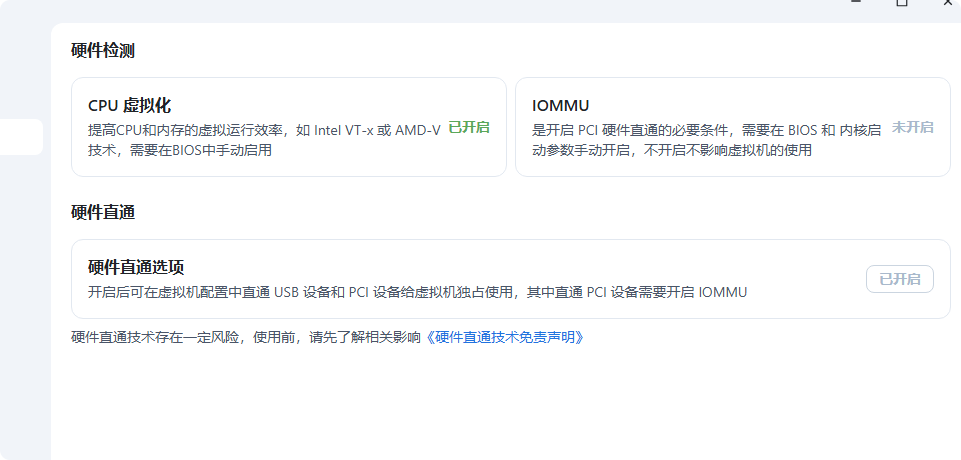Open the 硬件直通技术免责声明 disclaimer link

(505, 337)
